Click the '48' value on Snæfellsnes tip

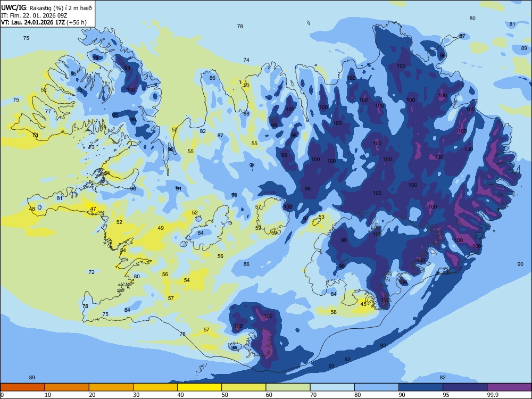32,209
